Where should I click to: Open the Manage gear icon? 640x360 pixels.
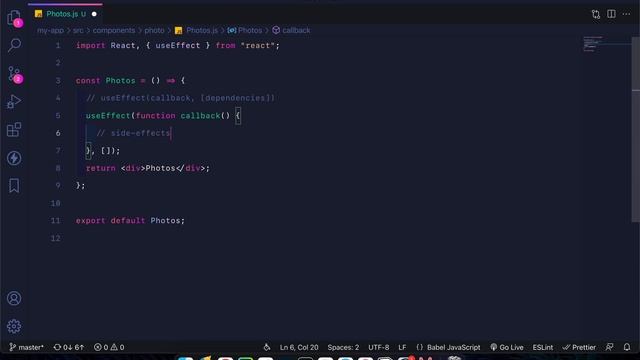point(14,326)
